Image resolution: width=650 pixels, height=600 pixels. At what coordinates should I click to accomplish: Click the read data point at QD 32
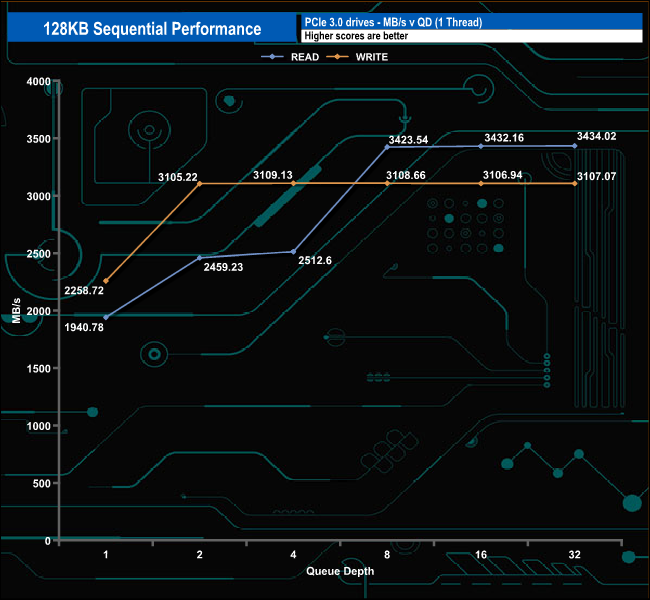coord(575,146)
